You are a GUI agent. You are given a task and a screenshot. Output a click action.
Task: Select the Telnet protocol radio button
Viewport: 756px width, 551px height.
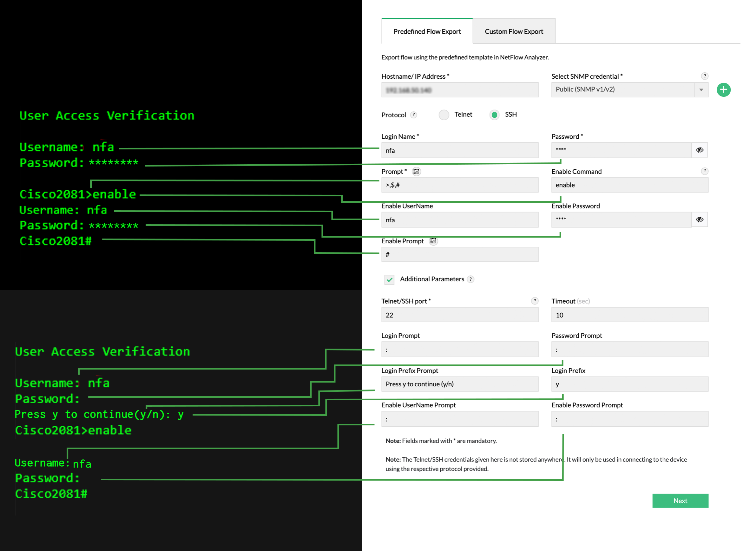tap(444, 115)
